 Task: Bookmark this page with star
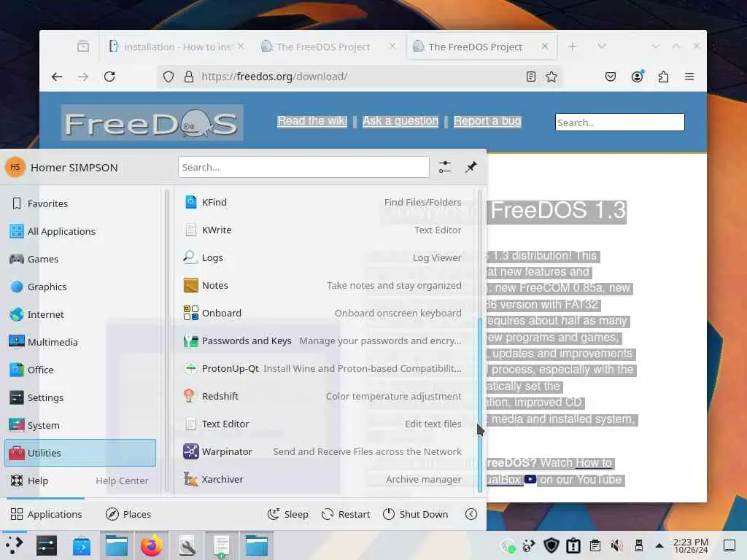pyautogui.click(x=551, y=77)
